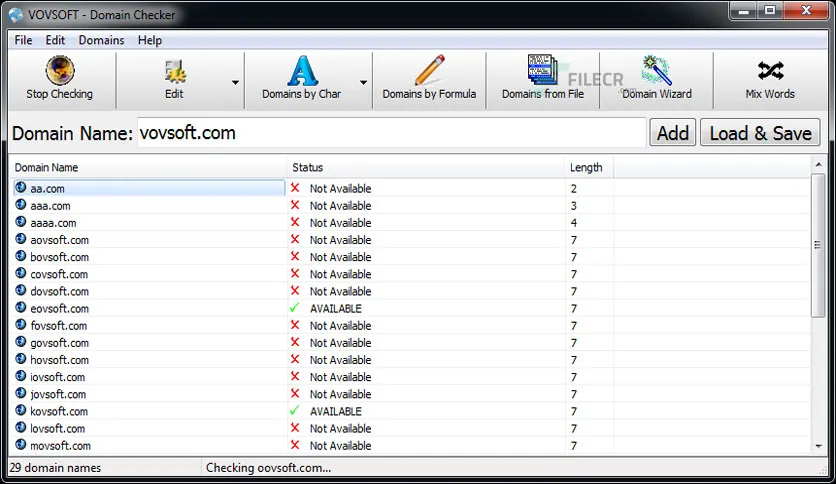Viewport: 836px width, 484px height.
Task: Open the Edit menu
Action: 55,40
